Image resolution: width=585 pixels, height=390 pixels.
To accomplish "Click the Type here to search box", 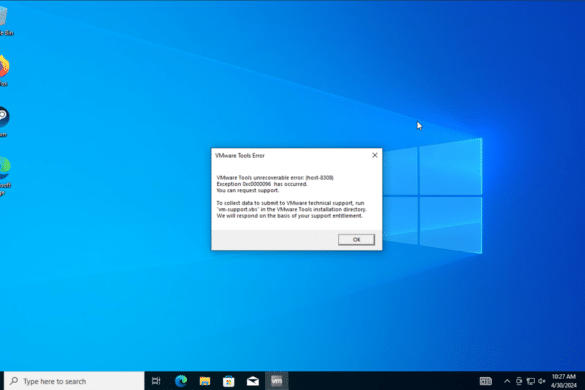I will 74,381.
